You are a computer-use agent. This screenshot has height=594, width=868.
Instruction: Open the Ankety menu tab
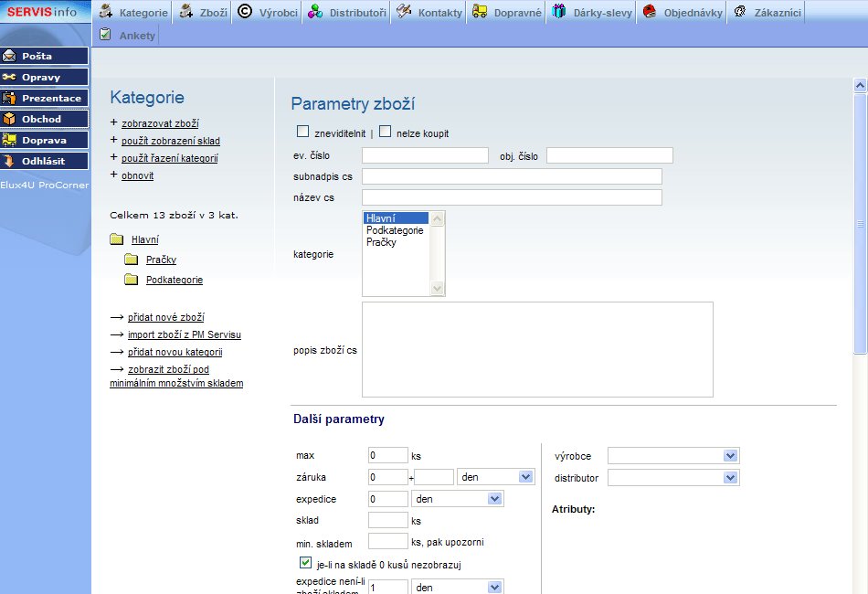tap(127, 36)
